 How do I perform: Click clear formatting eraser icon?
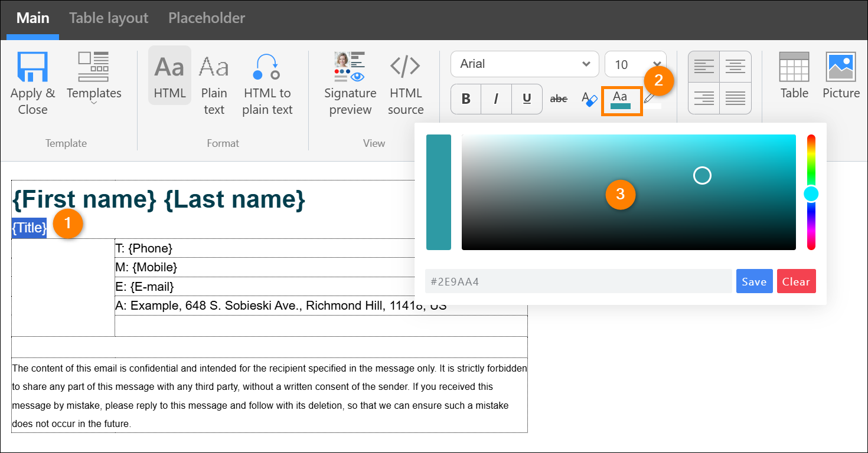pyautogui.click(x=589, y=99)
